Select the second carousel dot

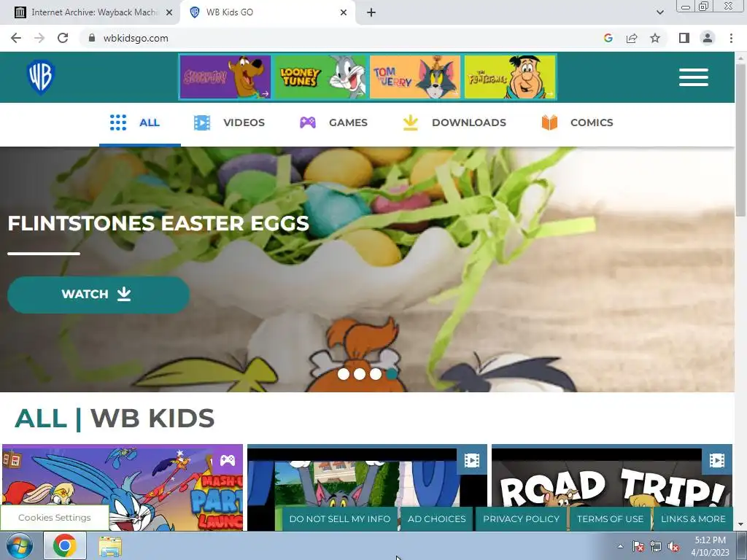(360, 374)
